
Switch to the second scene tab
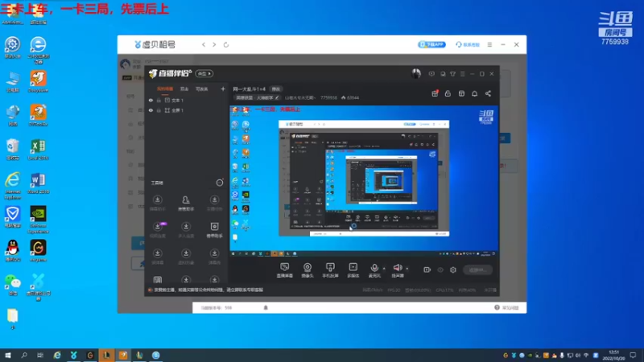coord(184,88)
